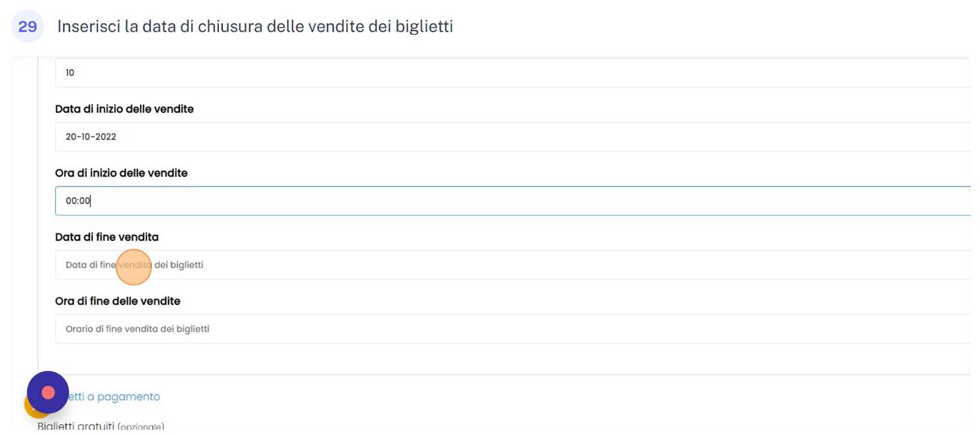Click the Data di inizio delle vendite label
The height and width of the screenshot is (435, 980).
(125, 108)
